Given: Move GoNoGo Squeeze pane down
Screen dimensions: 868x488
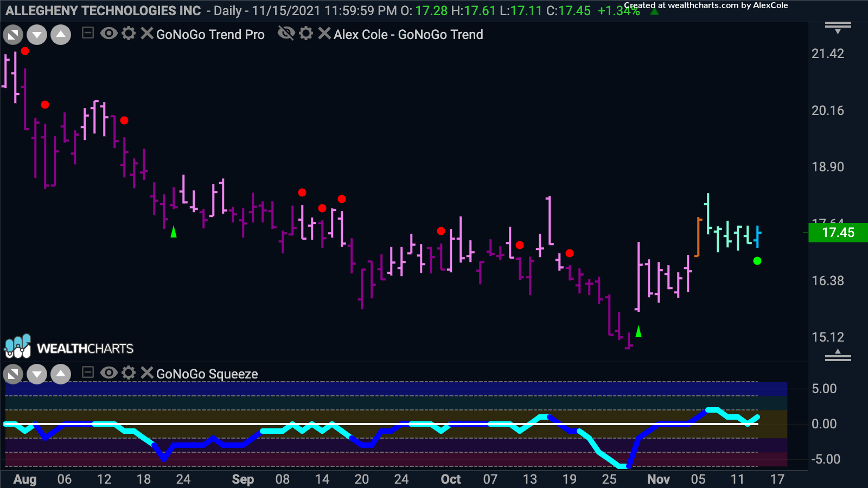Looking at the screenshot, I should (x=37, y=374).
